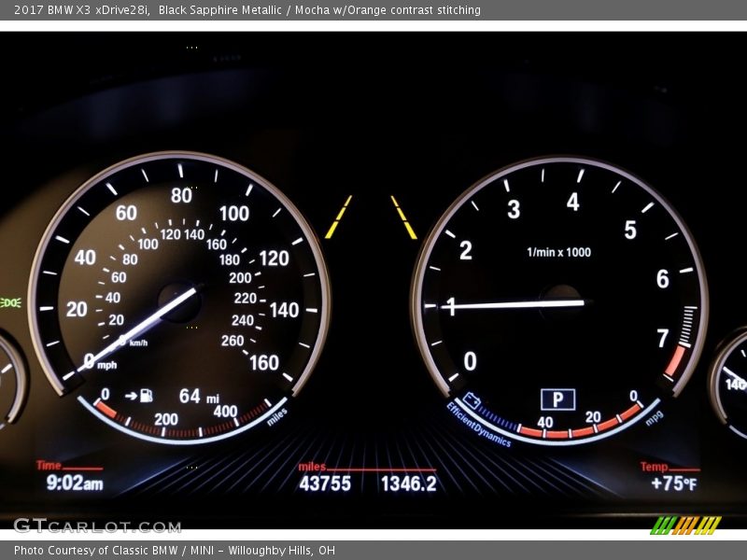
Task: Click the red miles label above odometer
Action: click(x=312, y=467)
